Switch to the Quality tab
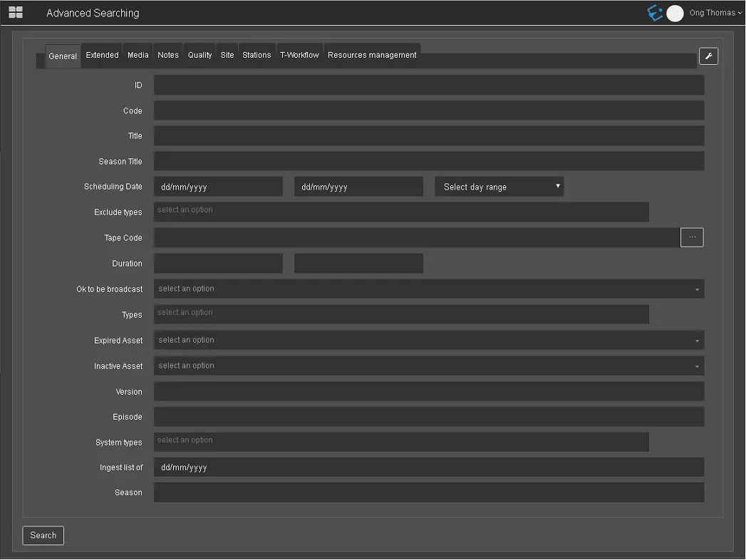 coord(200,55)
